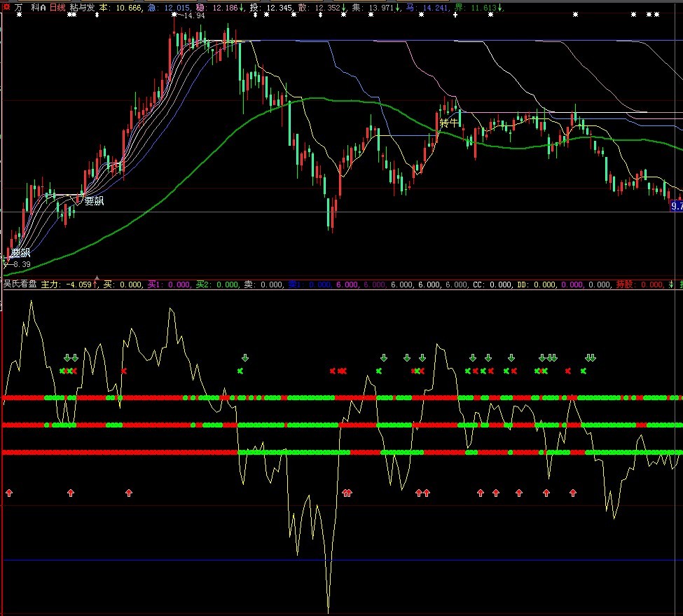
Task: Click the rightmost pair of green down arrows
Action: [x=591, y=357]
